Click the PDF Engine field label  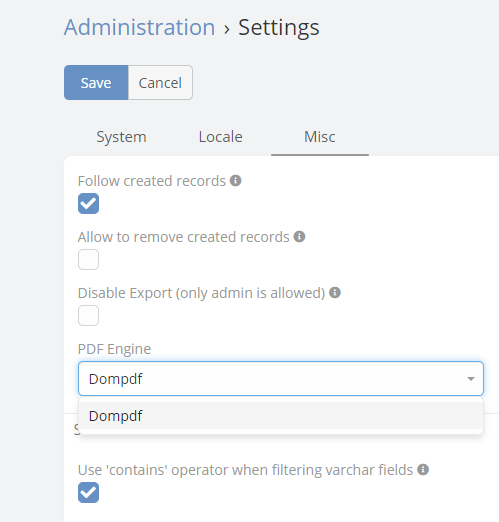pos(114,349)
